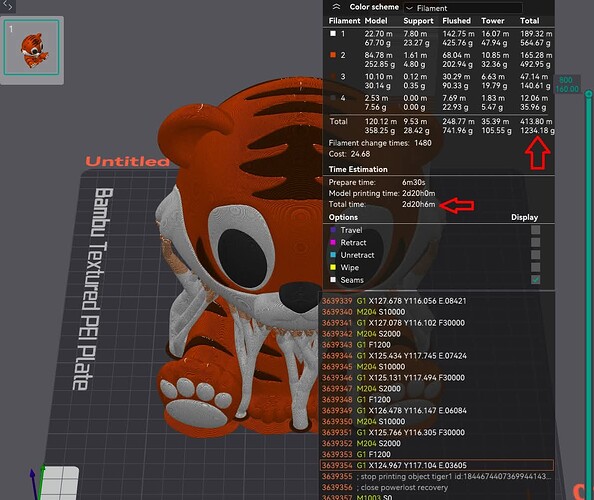This screenshot has height=500, width=594.
Task: Click the magenta Retract legend icon
Action: click(x=333, y=242)
